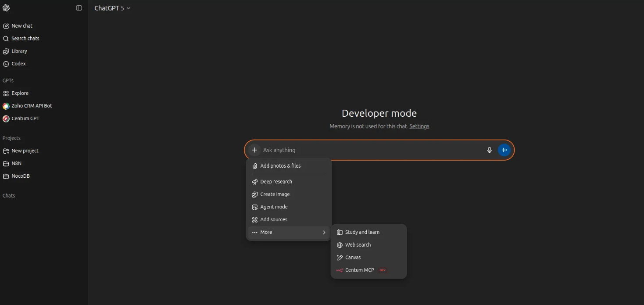Expand the More submenu

point(289,233)
